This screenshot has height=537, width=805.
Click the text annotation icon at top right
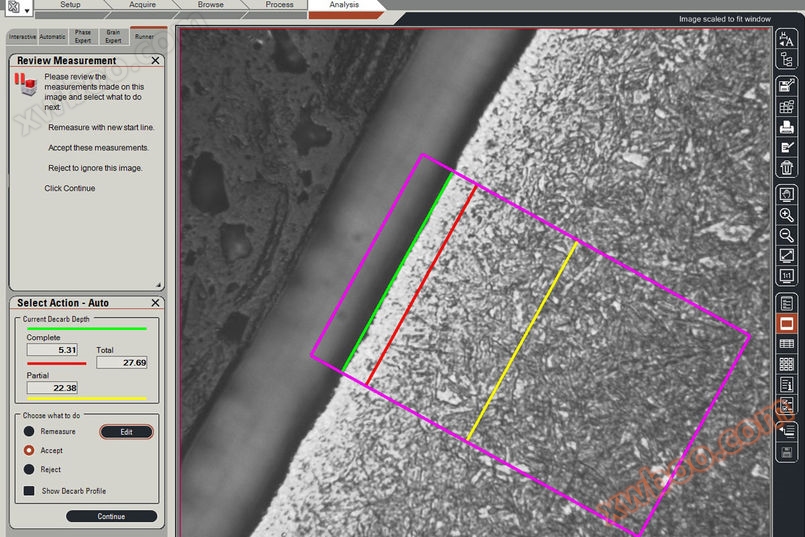787,39
